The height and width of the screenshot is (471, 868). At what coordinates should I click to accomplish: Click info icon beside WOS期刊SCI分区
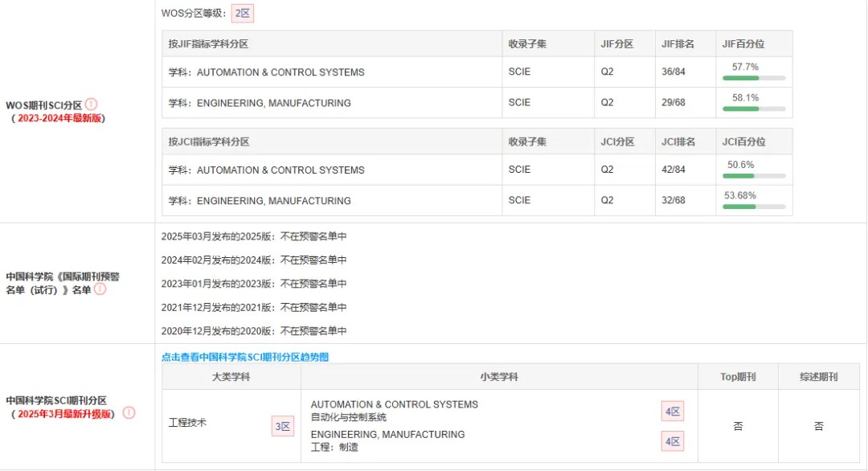click(92, 104)
